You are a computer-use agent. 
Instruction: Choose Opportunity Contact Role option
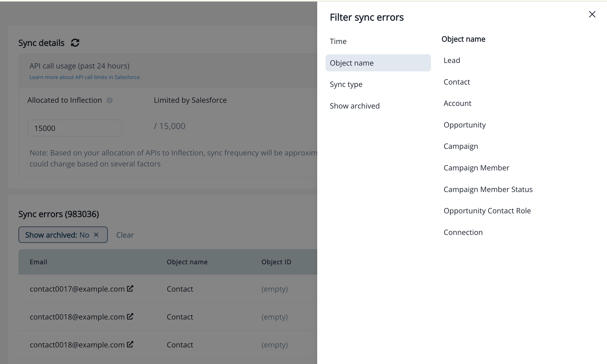pyautogui.click(x=487, y=211)
